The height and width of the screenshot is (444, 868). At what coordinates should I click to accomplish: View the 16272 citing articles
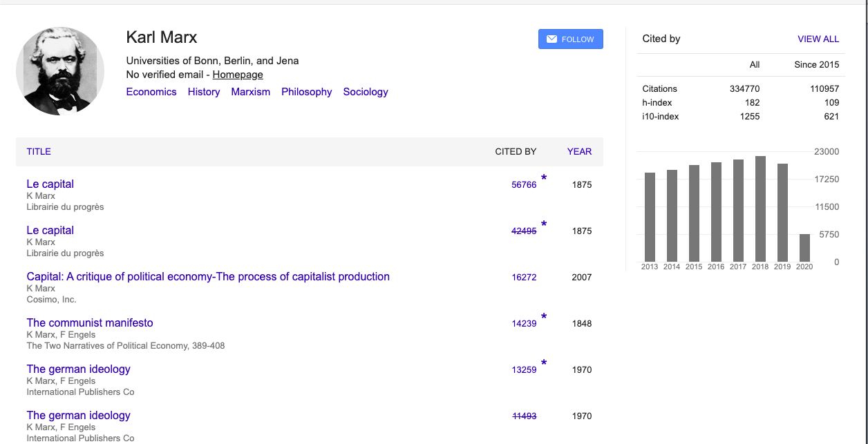click(524, 278)
